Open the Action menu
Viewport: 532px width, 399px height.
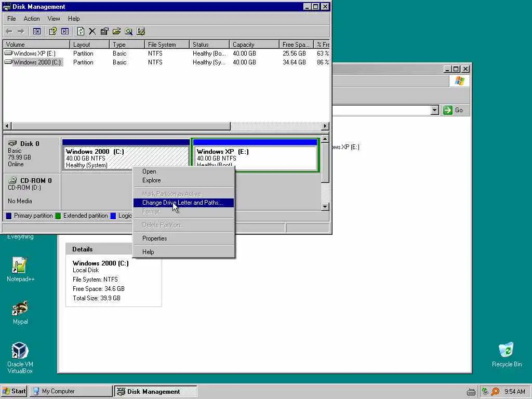[x=32, y=19]
